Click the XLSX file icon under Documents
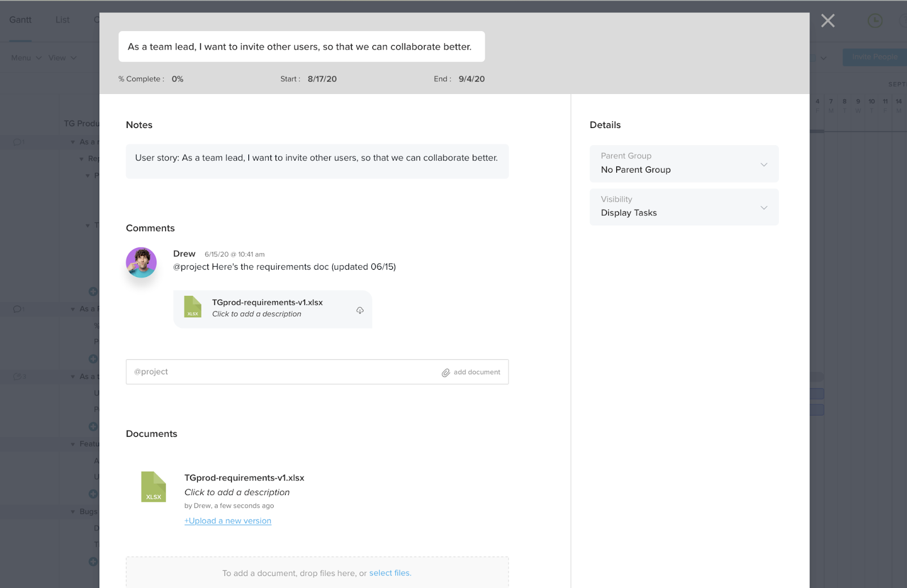 click(x=153, y=487)
